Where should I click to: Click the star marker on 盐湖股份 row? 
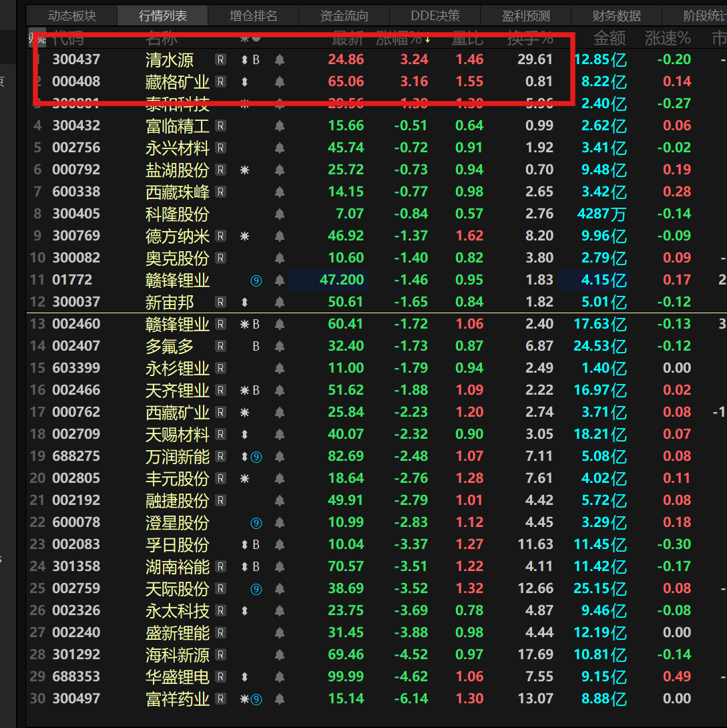[x=244, y=170]
